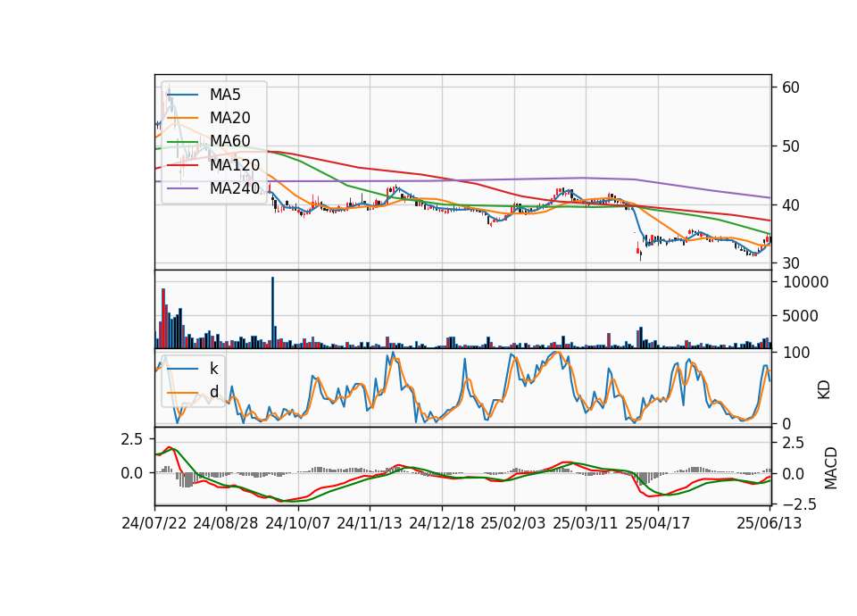857x616 pixels.
Task: Click the orange MA20 legend line sample
Action: (x=182, y=118)
